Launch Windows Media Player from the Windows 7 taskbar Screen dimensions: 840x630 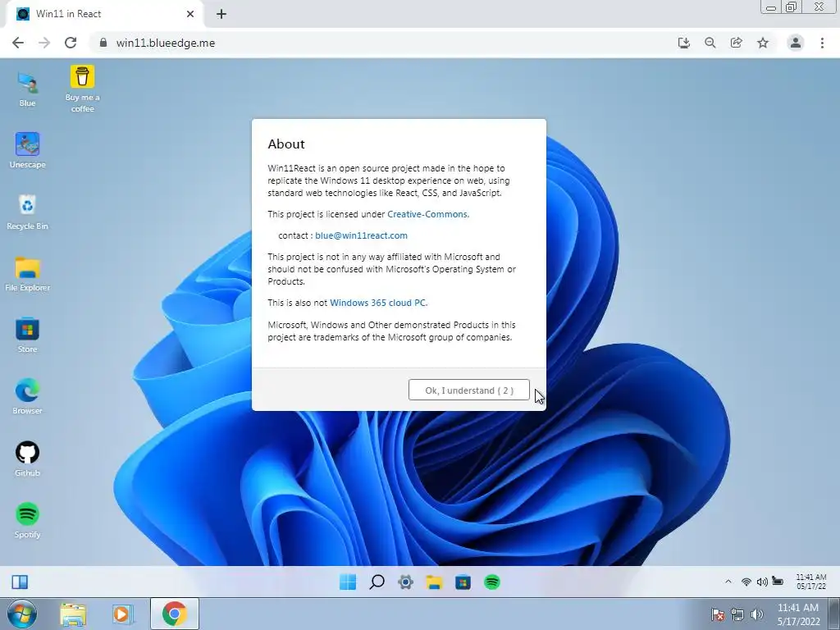pos(121,614)
